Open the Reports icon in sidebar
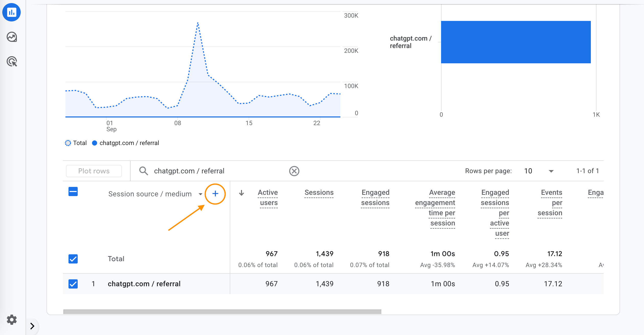The height and width of the screenshot is (335, 644). click(11, 12)
